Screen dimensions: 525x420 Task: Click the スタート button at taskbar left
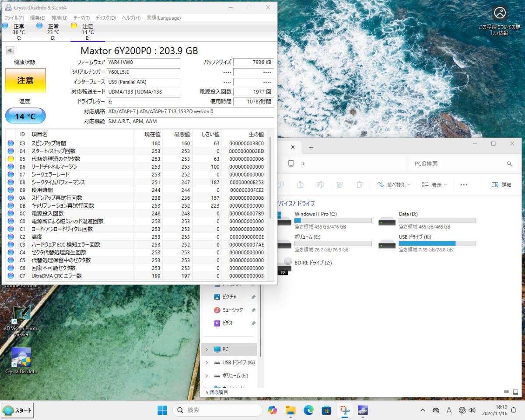[x=17, y=410]
